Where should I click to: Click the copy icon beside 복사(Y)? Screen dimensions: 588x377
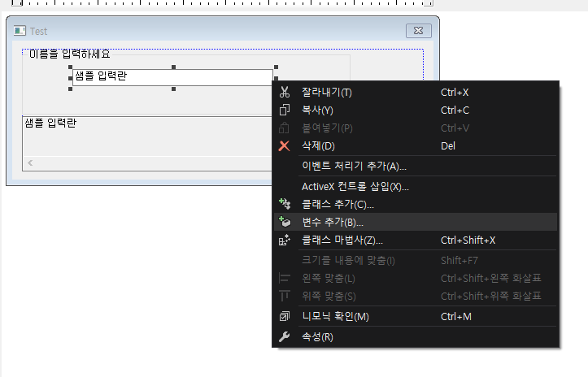click(285, 110)
